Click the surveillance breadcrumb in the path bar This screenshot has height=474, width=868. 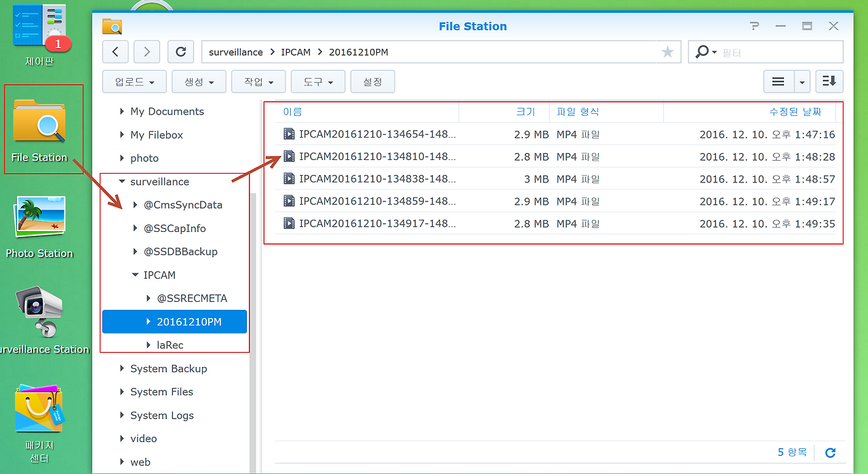point(236,52)
